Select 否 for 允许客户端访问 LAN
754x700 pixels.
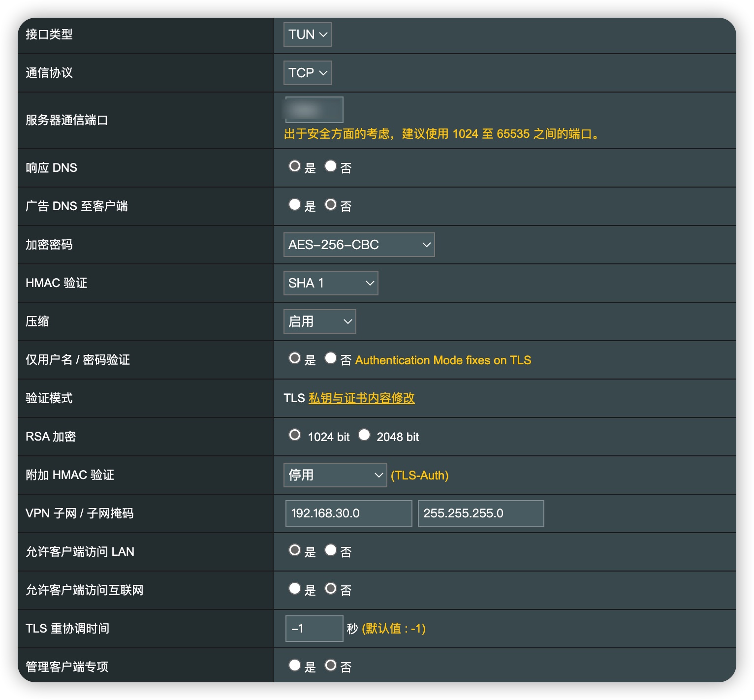click(330, 550)
